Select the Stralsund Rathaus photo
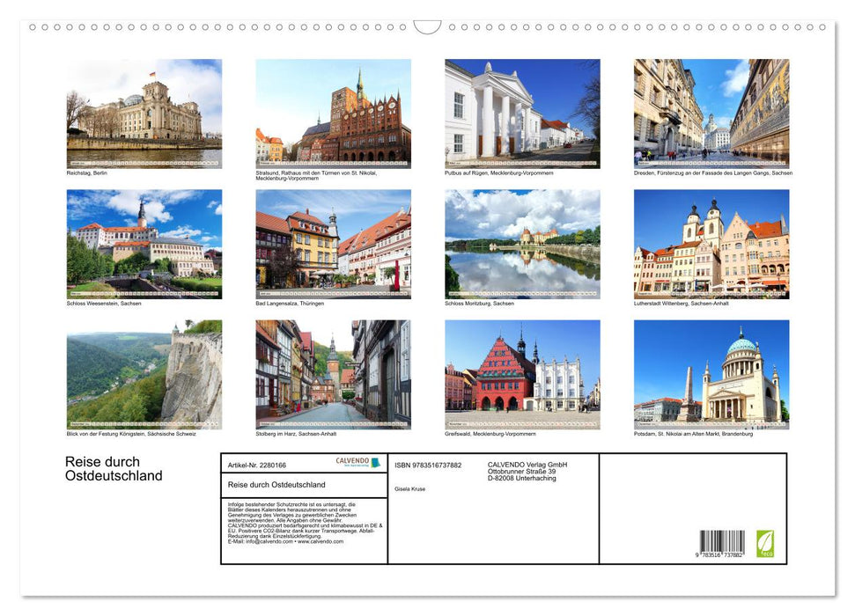The height and width of the screenshot is (616, 855). [x=334, y=112]
